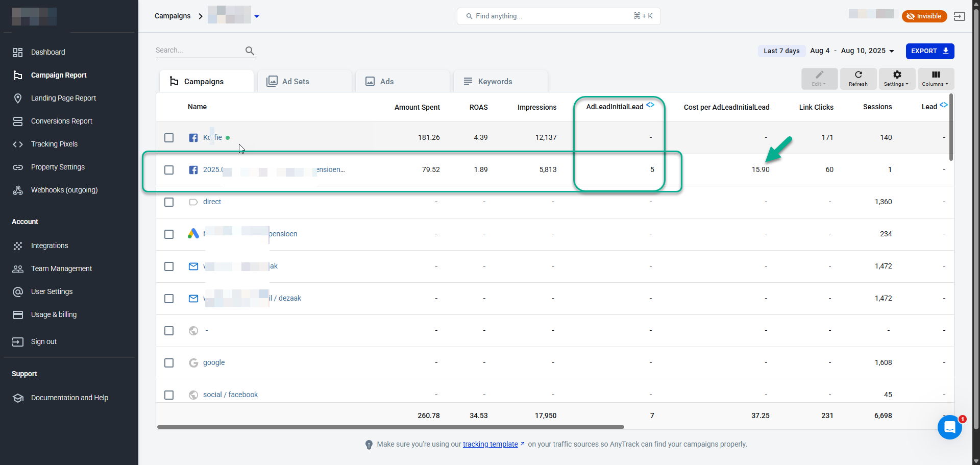Toggle the Invisible status button

[x=924, y=16]
